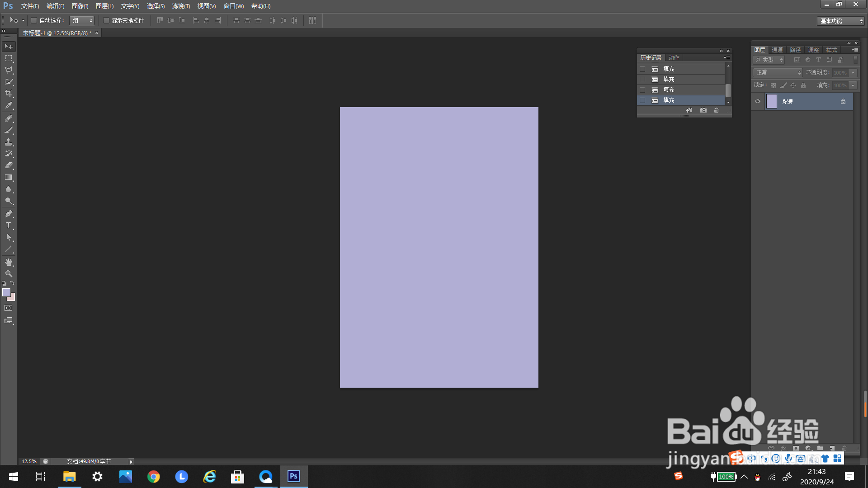Select the Pen tool
Screen dimensions: 868x488
9,214
